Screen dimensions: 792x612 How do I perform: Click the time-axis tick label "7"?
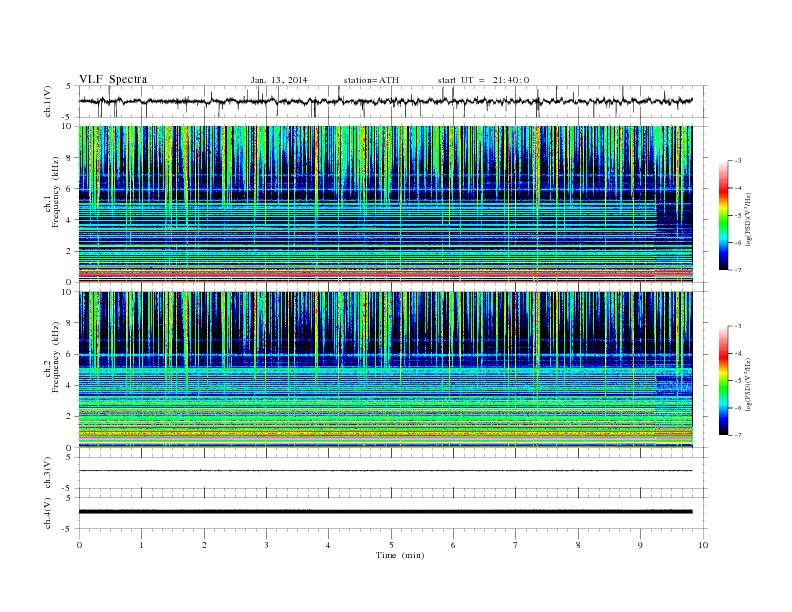(x=516, y=545)
